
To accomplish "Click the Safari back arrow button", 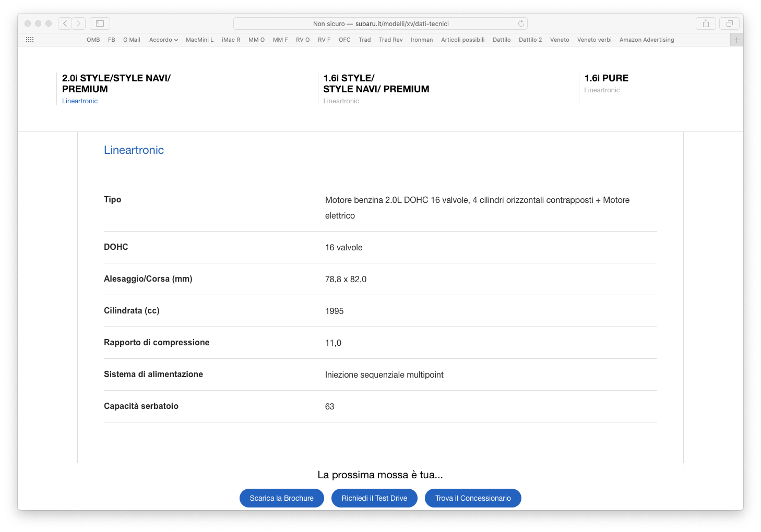I will 65,23.
